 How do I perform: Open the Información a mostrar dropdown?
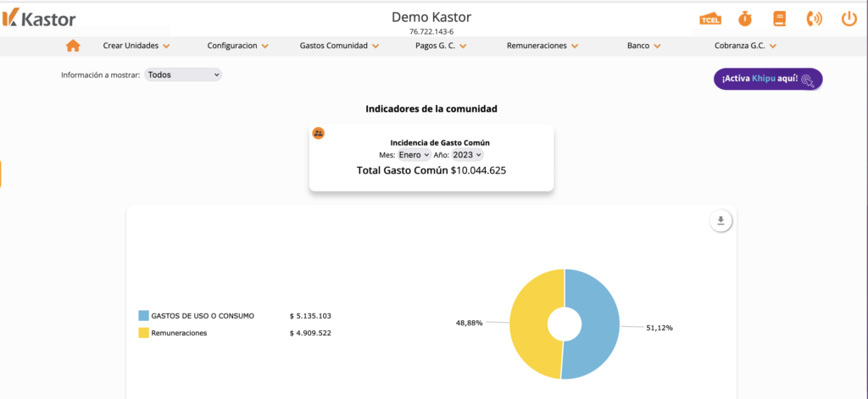(x=183, y=75)
